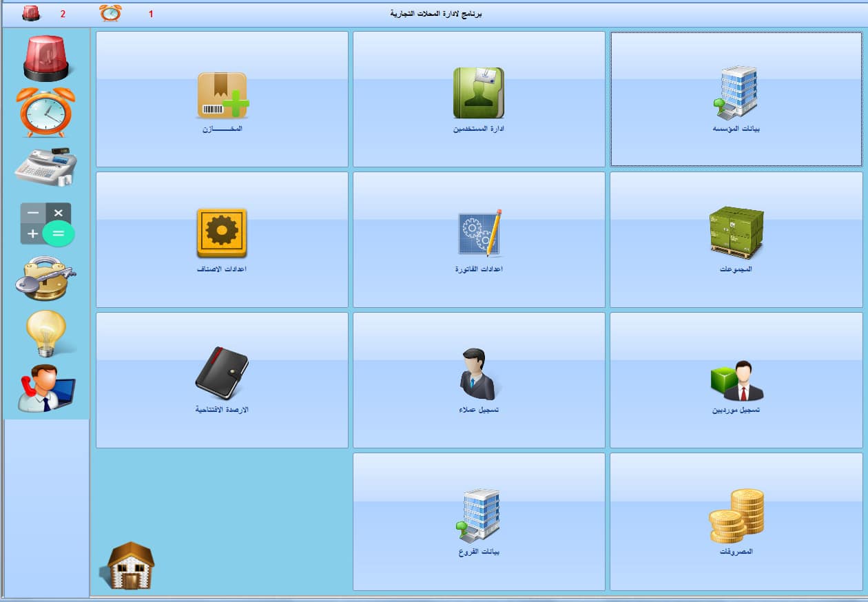Launch the calculator from the sidebar

(46, 224)
